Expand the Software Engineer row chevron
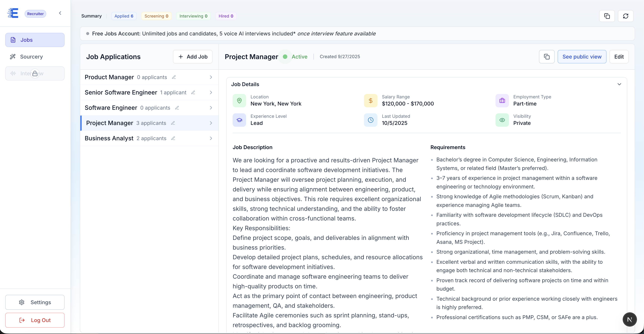Screen dimensions: 644x334 [211, 108]
